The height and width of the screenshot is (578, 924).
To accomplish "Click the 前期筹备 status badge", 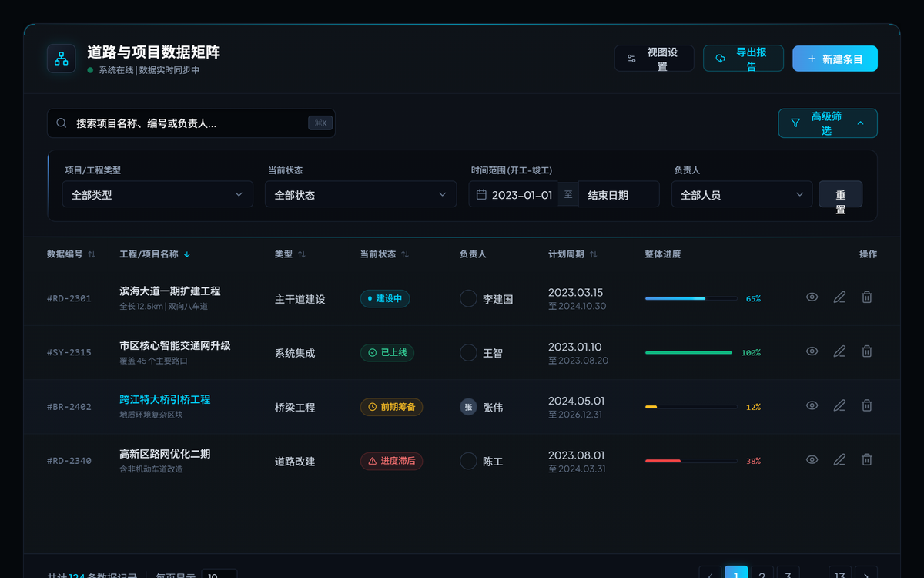I will coord(391,407).
